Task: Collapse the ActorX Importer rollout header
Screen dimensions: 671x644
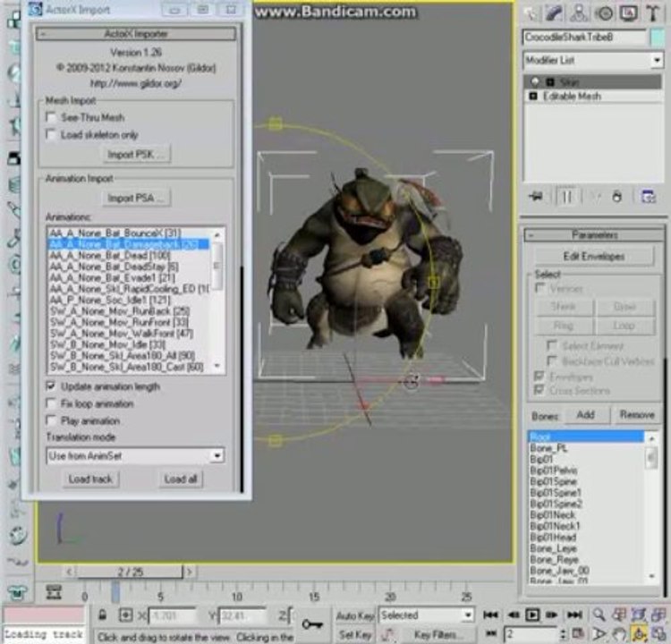Action: 136,34
